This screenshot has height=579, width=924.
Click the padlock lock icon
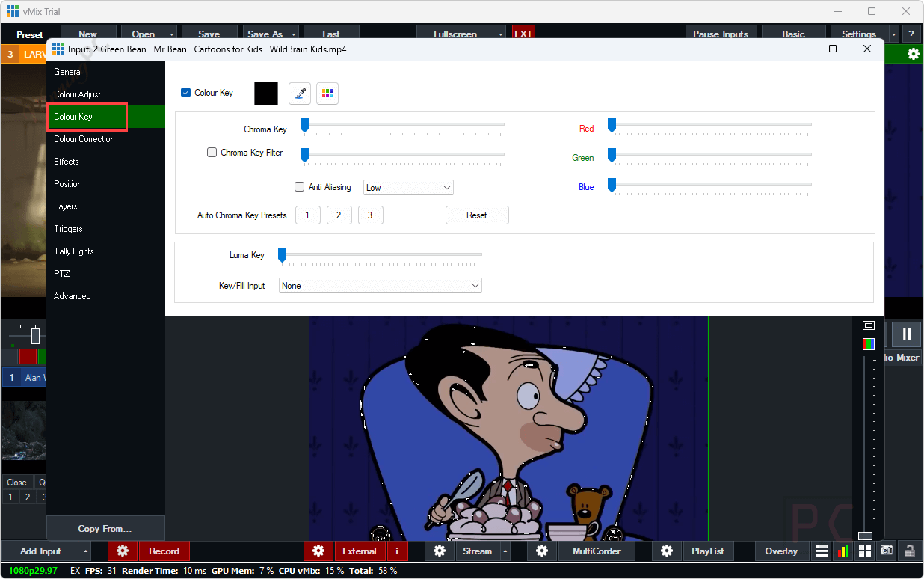tap(910, 551)
